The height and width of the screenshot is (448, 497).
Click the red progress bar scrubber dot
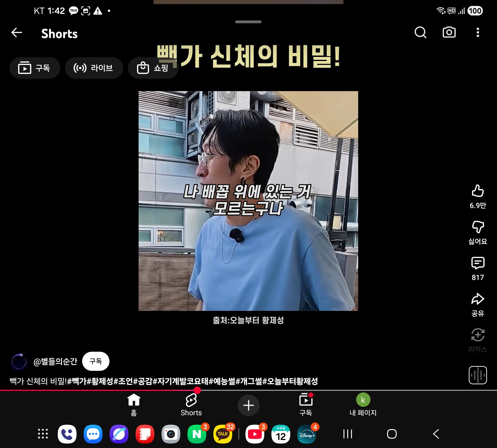click(x=197, y=390)
